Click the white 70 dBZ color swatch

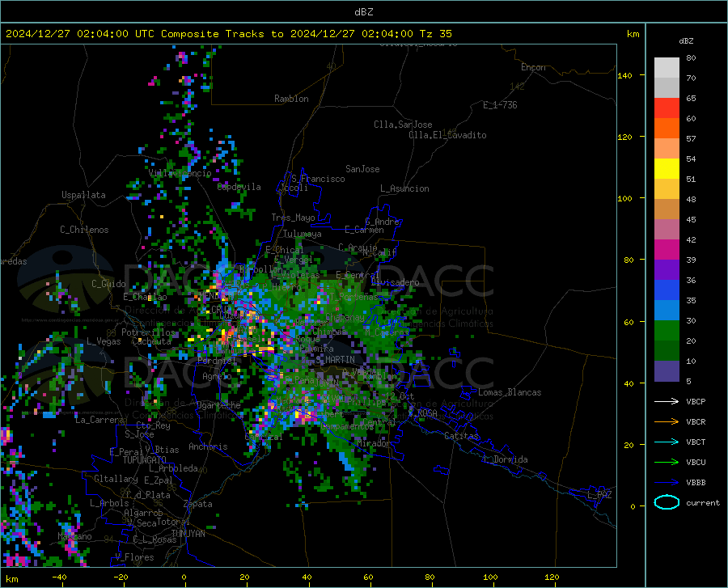pyautogui.click(x=667, y=68)
